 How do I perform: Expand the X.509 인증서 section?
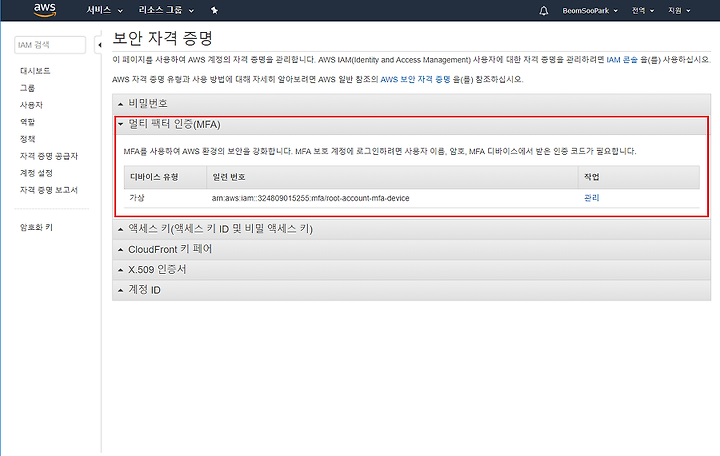(411, 270)
